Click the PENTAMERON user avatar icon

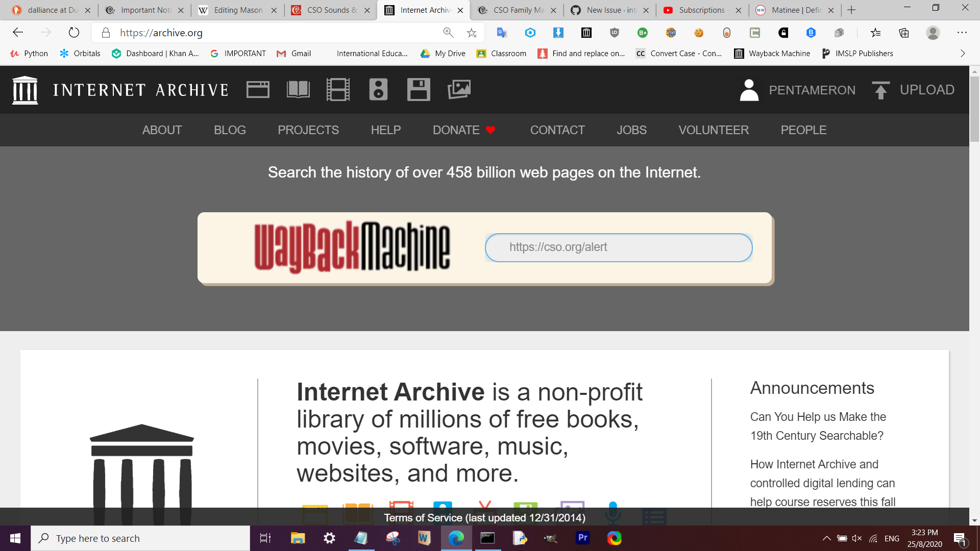pyautogui.click(x=749, y=90)
